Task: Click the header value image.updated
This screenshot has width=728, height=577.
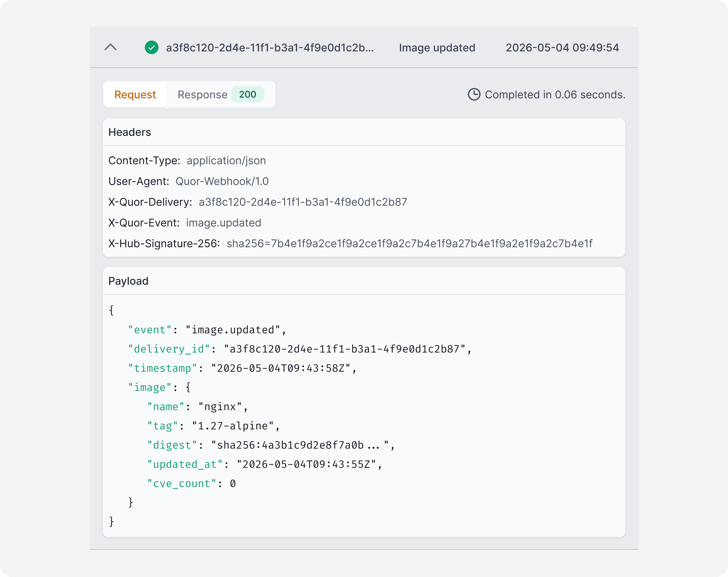Action: 223,223
